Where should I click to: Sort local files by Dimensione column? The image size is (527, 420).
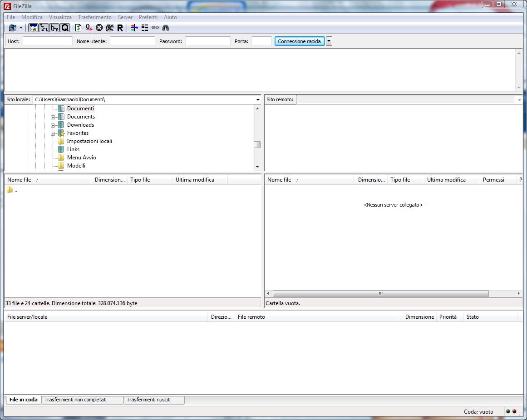point(109,180)
